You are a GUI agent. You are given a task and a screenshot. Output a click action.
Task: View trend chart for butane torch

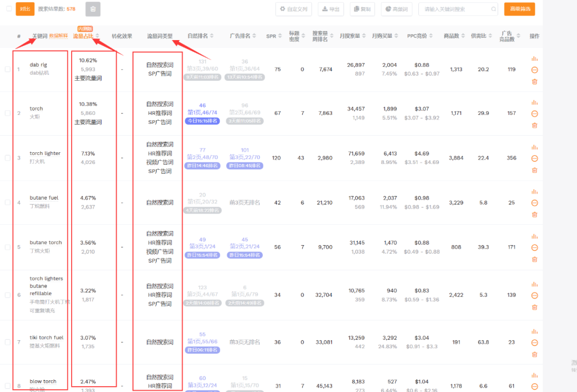(x=535, y=237)
